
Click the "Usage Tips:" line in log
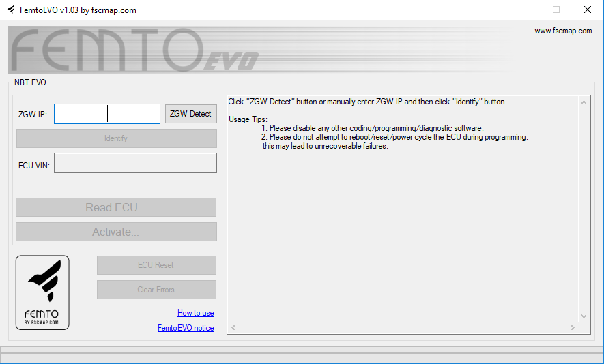click(x=248, y=119)
